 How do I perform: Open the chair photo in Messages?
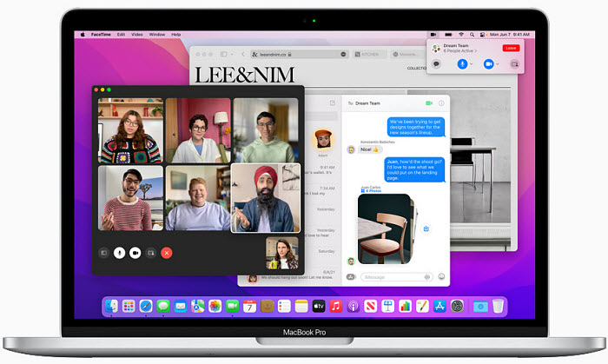tap(384, 229)
